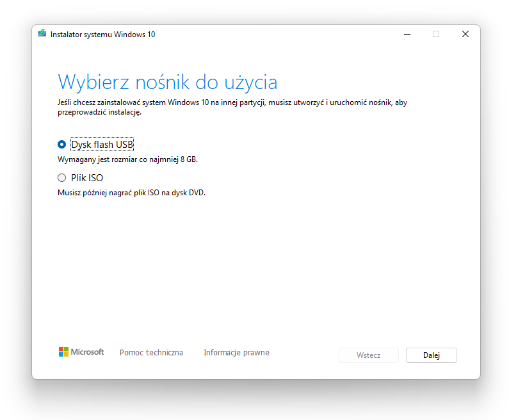The width and height of the screenshot is (509, 420).
Task: Select the Dysk flash USB radio button
Action: pos(61,145)
